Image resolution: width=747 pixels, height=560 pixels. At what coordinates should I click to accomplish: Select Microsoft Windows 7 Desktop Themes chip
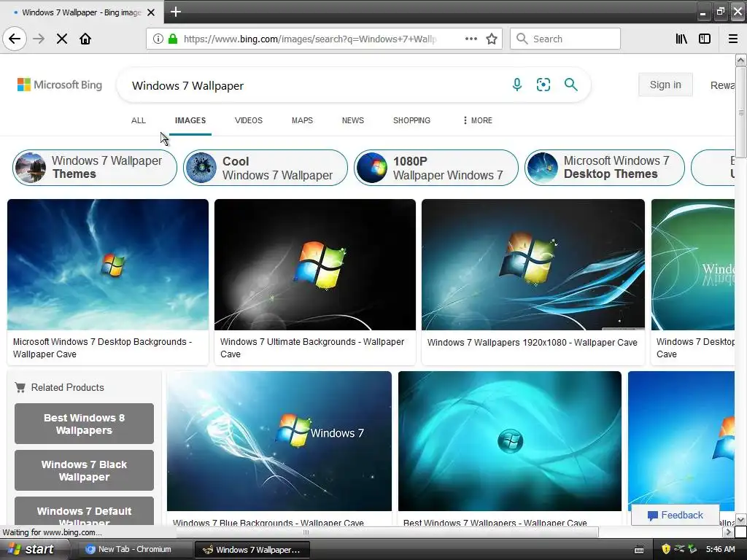coord(605,167)
